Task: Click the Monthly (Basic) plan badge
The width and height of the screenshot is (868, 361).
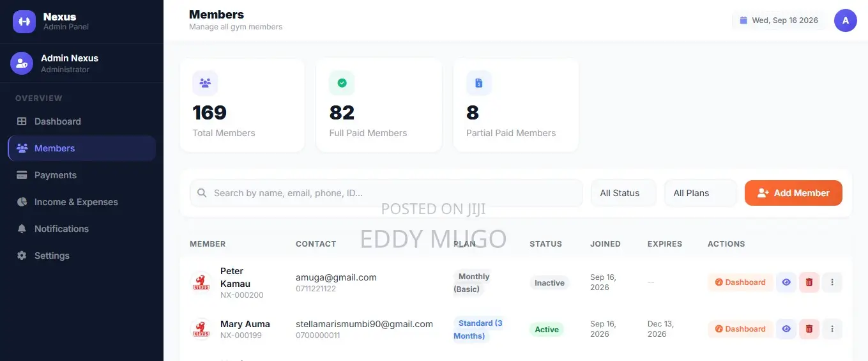Action: 473,282
